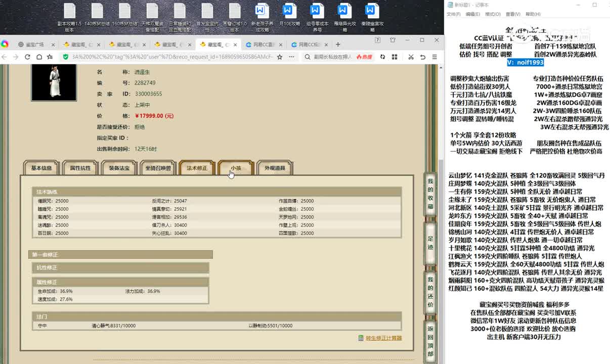Click the 热搜 hot search button
This screenshot has width=610, height=364.
click(364, 57)
